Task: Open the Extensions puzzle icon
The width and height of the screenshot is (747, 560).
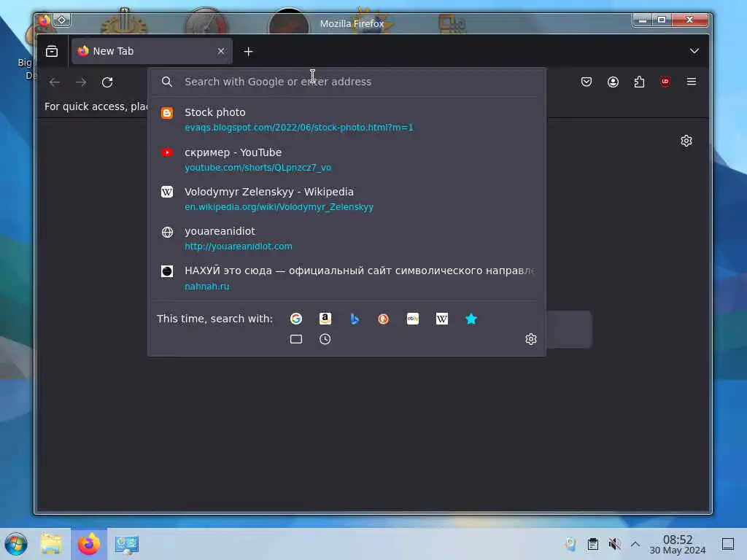Action: tap(639, 82)
